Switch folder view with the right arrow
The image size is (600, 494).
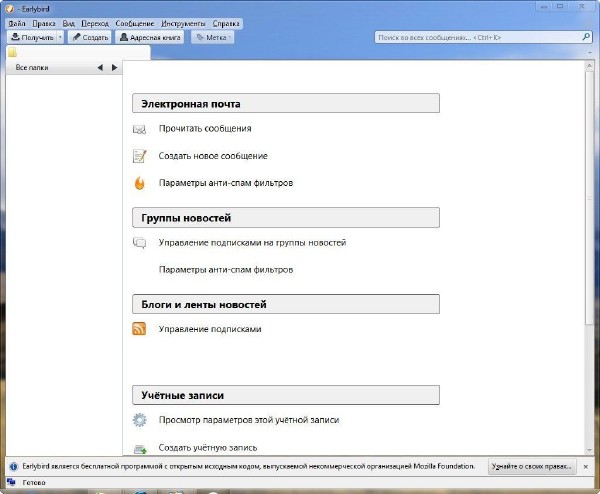click(114, 68)
